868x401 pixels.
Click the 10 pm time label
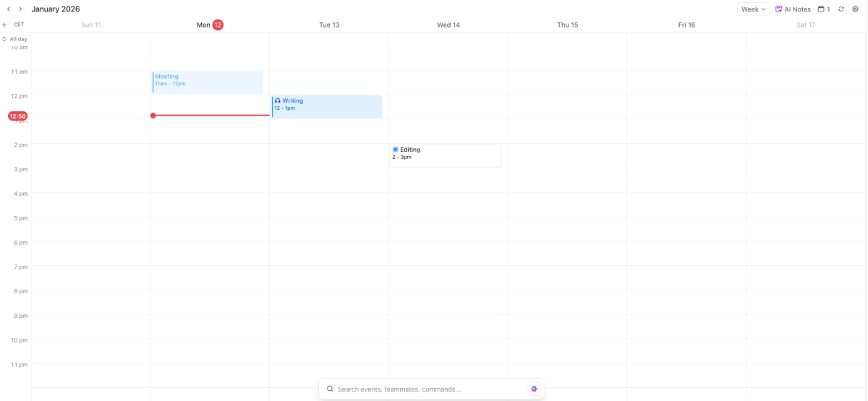[x=20, y=340]
